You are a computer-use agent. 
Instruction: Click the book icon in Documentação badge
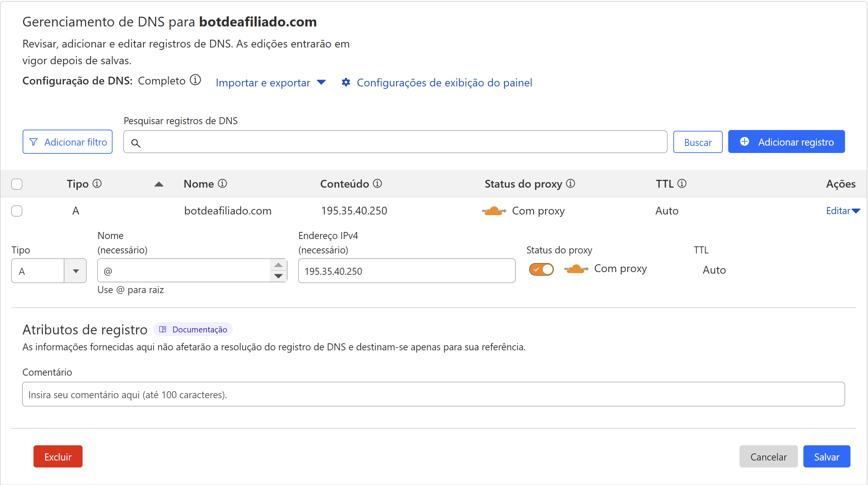[163, 329]
